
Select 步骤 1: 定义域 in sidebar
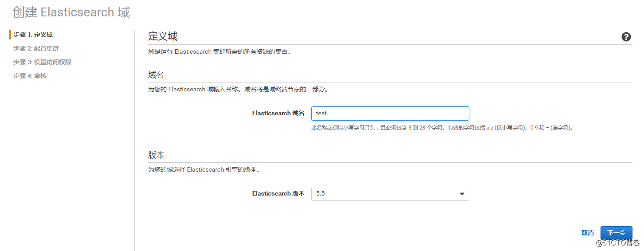[33, 35]
